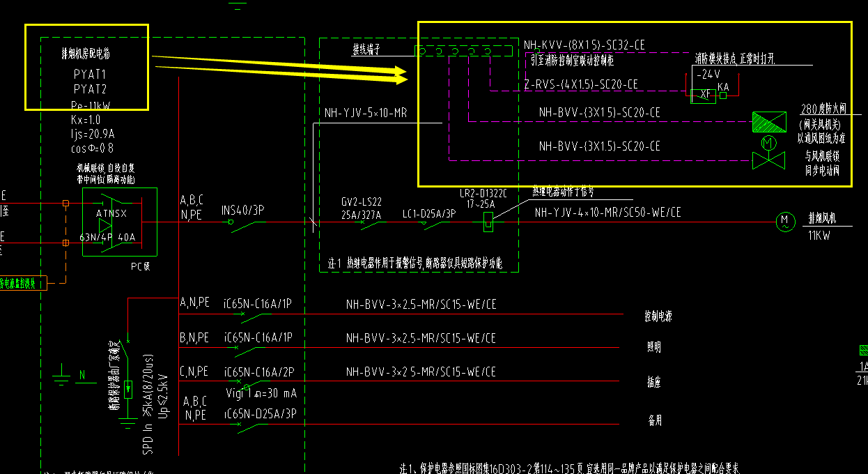868x474 pixels.
Task: Select the iC65N-C16A/1P label on A,N,PE row
Action: 258,304
